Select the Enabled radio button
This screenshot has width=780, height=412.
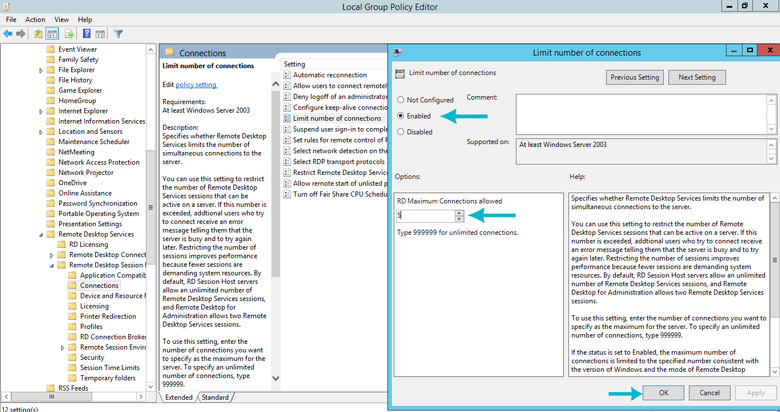tap(400, 115)
